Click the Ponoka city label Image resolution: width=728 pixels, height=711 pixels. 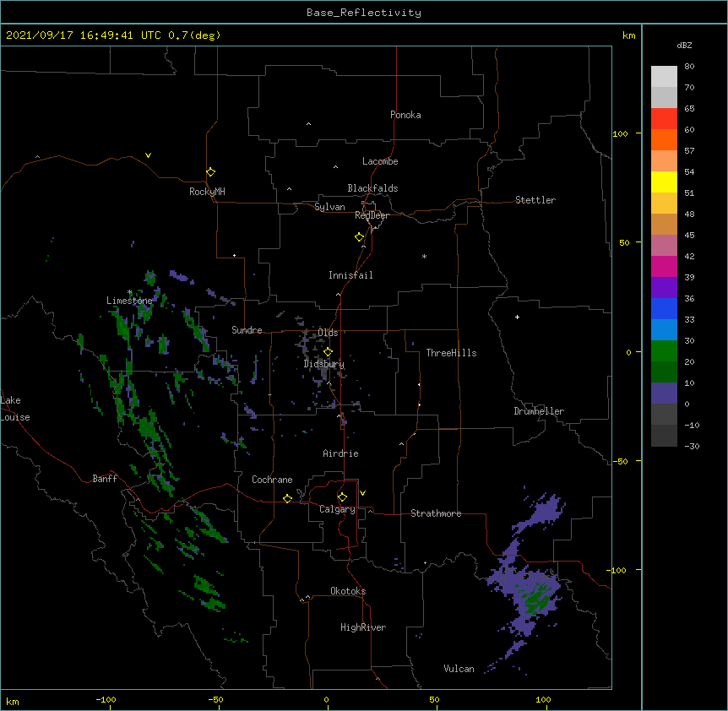point(405,115)
